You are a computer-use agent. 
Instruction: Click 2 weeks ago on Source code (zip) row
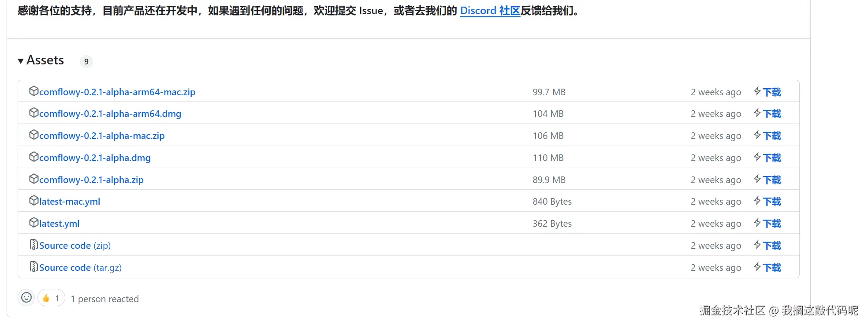716,246
